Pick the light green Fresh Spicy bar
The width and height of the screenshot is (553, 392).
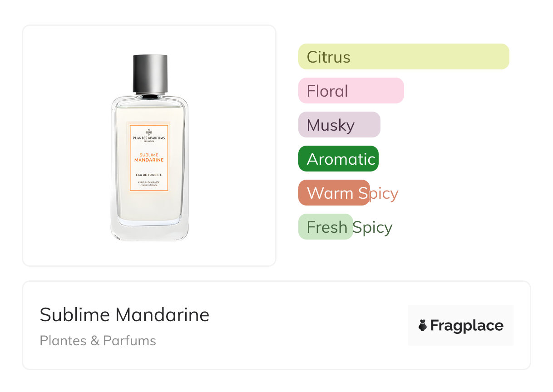[325, 227]
